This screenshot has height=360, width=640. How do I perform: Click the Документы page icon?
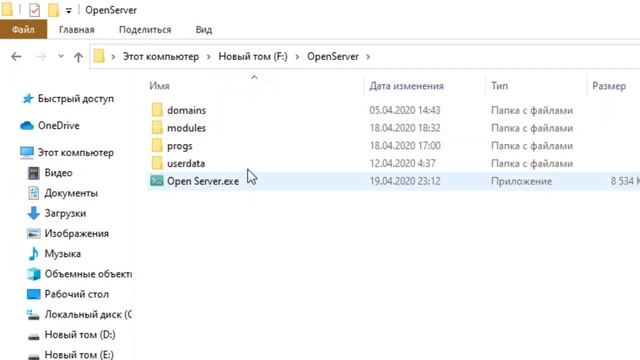(x=33, y=193)
